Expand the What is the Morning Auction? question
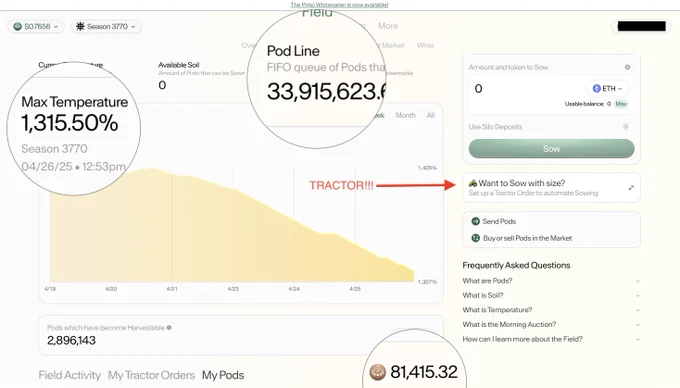Viewport: 680px width, 388px height. (551, 324)
